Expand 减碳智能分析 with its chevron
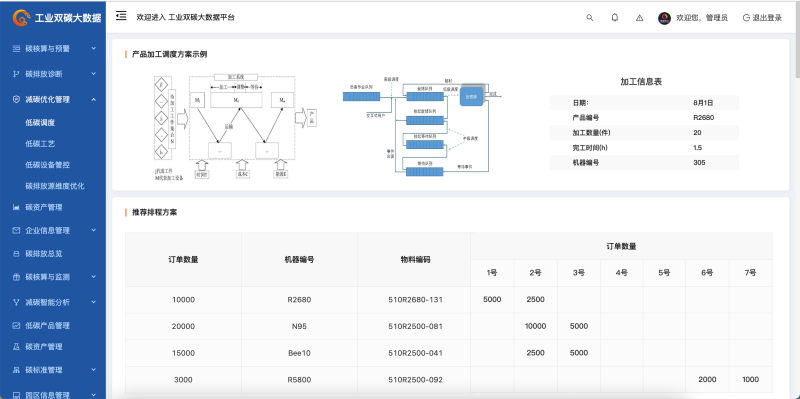This screenshot has height=399, width=800. [93, 302]
